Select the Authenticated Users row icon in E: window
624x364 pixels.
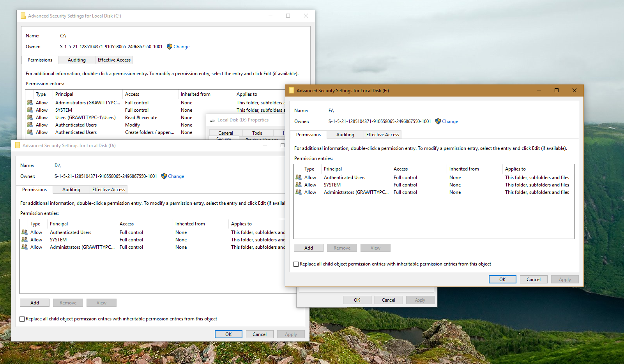299,178
